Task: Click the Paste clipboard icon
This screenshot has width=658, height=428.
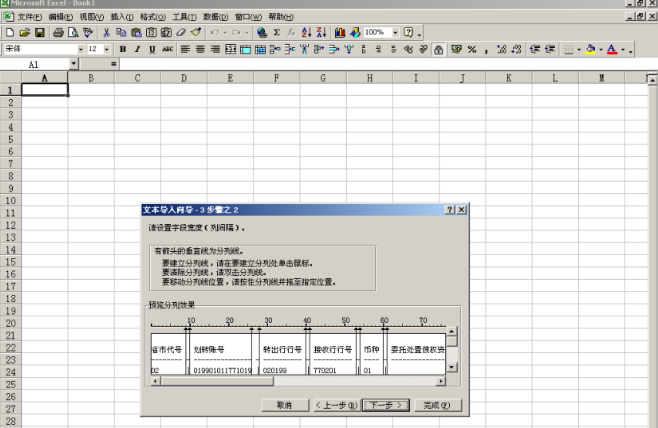Action: point(136,32)
